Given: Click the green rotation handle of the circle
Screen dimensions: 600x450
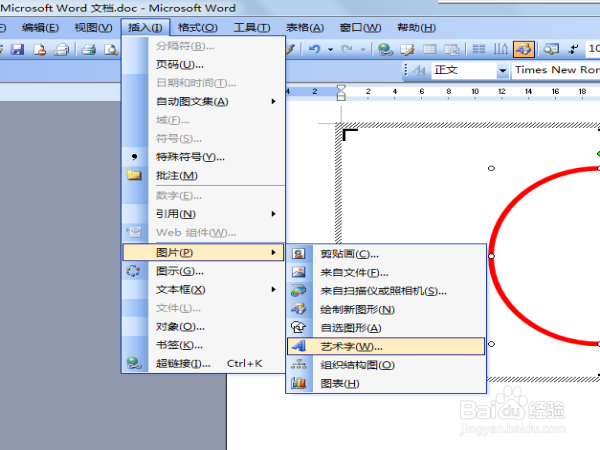Looking at the screenshot, I should 598,154.
